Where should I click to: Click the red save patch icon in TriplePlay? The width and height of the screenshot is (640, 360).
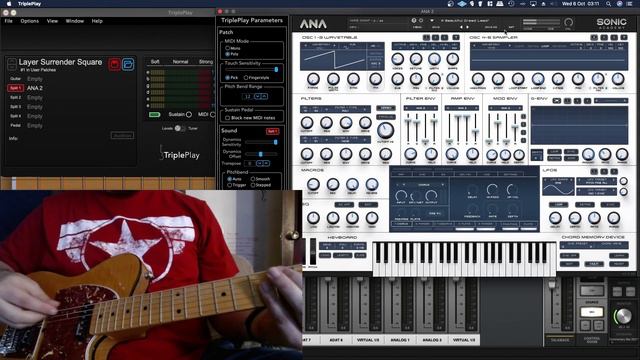click(114, 64)
